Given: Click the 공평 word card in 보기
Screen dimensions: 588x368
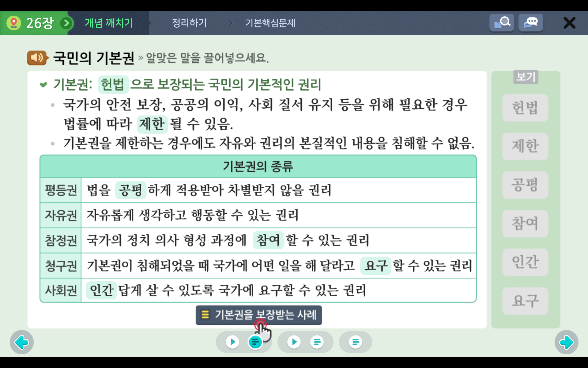Looking at the screenshot, I should (x=525, y=185).
